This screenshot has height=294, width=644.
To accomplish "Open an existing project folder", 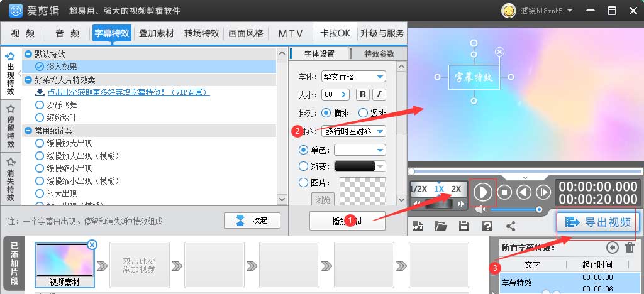I will tap(441, 226).
